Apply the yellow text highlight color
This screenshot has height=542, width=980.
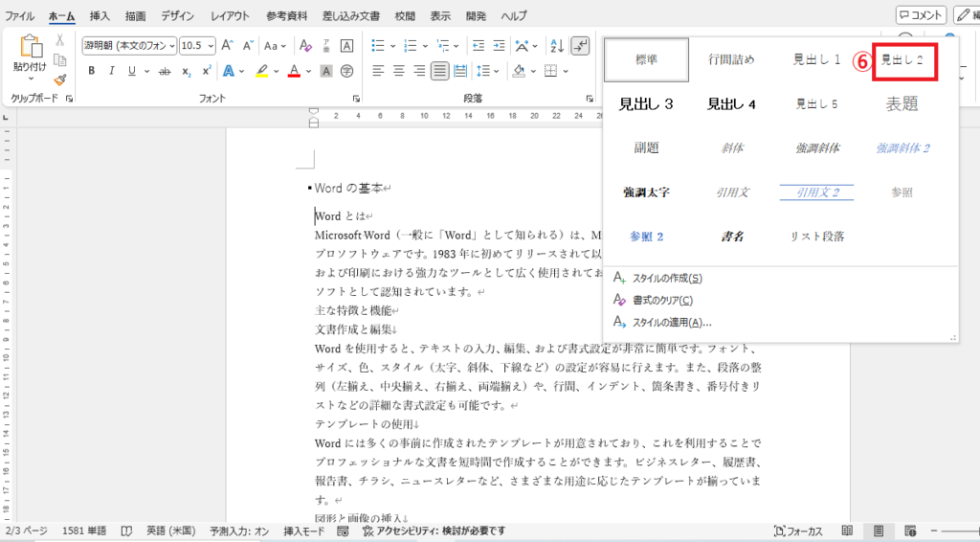point(262,71)
